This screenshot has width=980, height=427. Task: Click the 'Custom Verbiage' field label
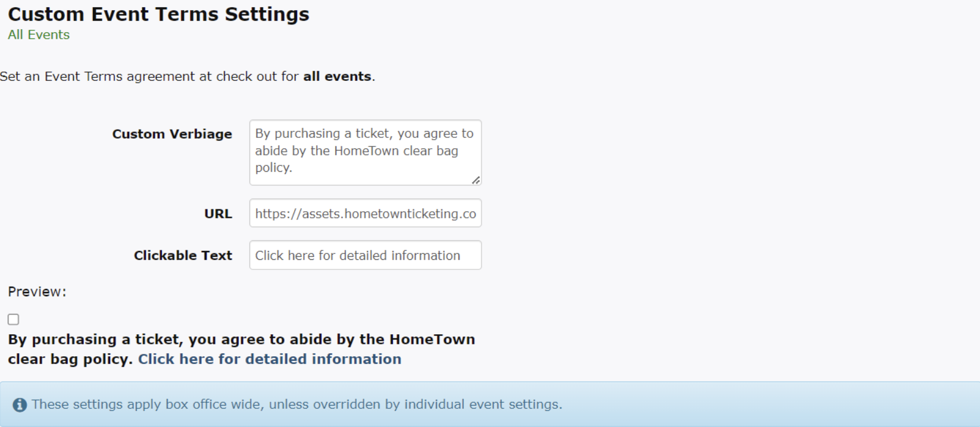172,134
